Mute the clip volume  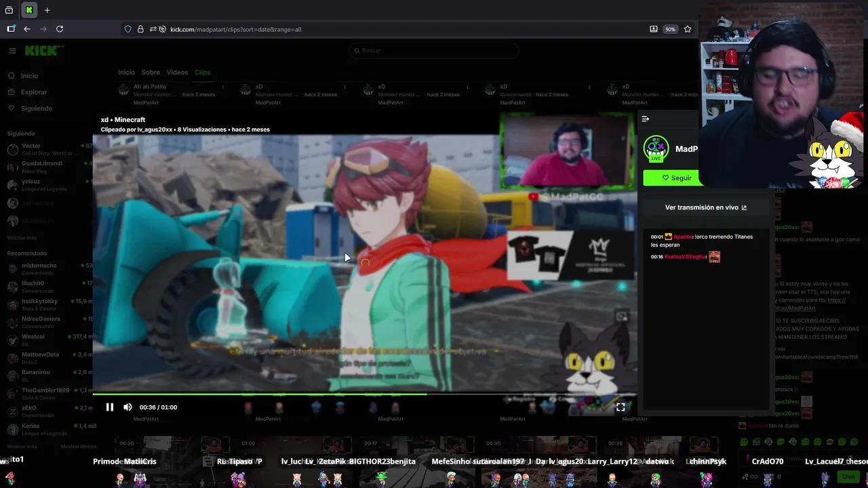127,407
